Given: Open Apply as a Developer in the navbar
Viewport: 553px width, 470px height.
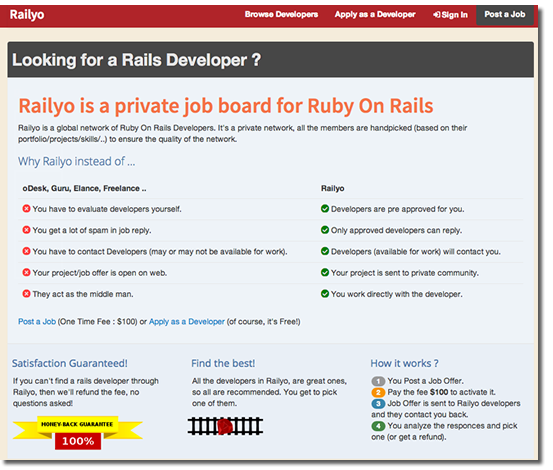Looking at the screenshot, I should pyautogui.click(x=375, y=14).
